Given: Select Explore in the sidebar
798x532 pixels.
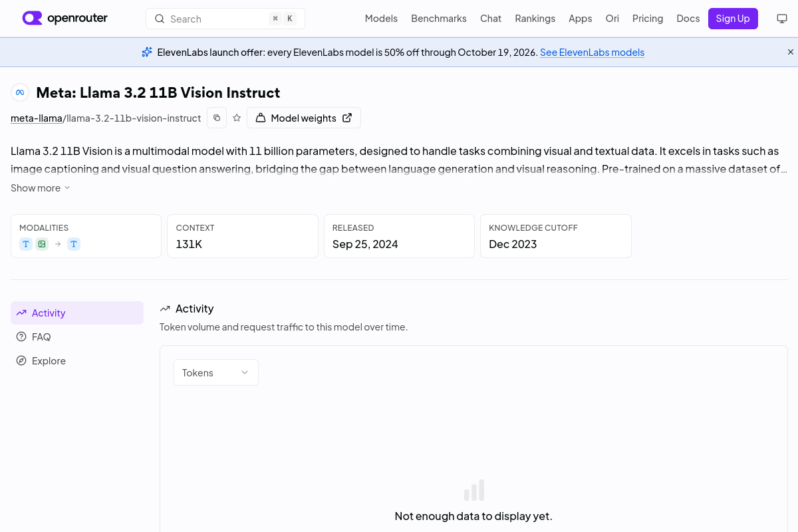Looking at the screenshot, I should pos(77,361).
